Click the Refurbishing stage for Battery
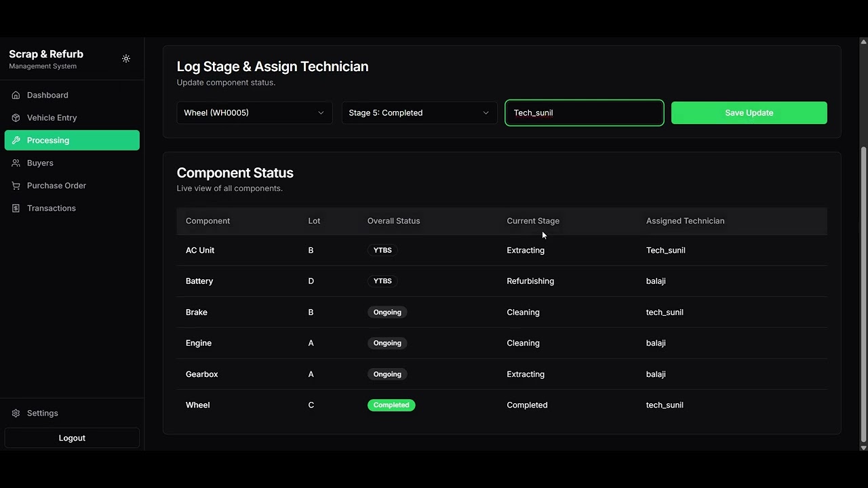 (x=530, y=281)
